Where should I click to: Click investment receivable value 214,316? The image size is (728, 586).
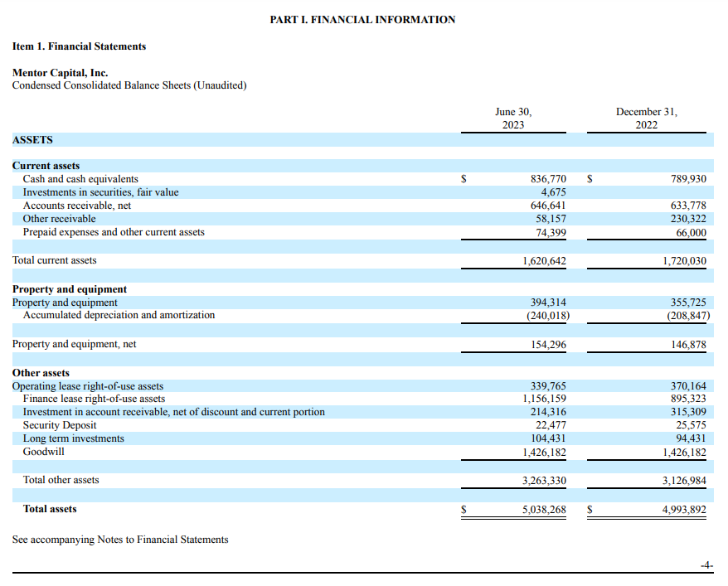pyautogui.click(x=548, y=412)
